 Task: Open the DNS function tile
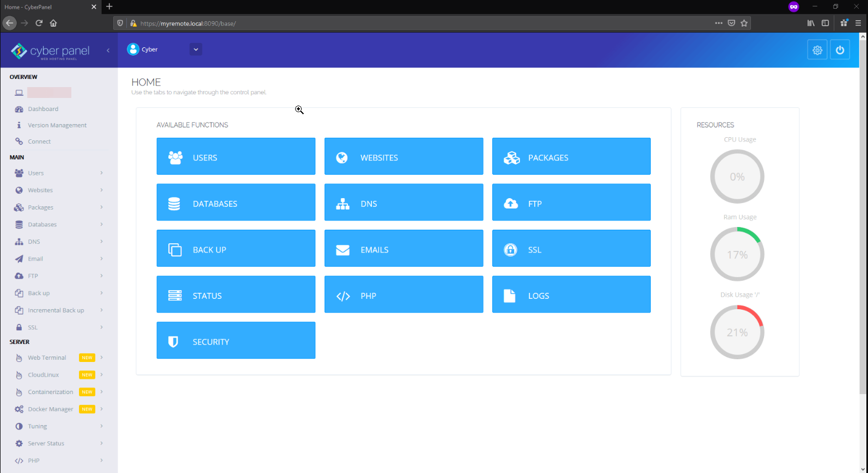[x=404, y=202]
